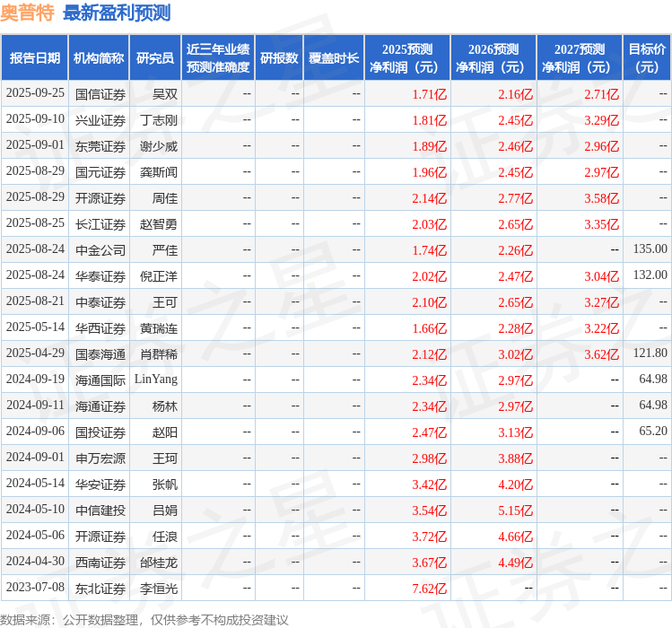Viewport: 672px width, 628px height.
Task: Select the 2023-07-08 report date cell
Action: (35, 588)
